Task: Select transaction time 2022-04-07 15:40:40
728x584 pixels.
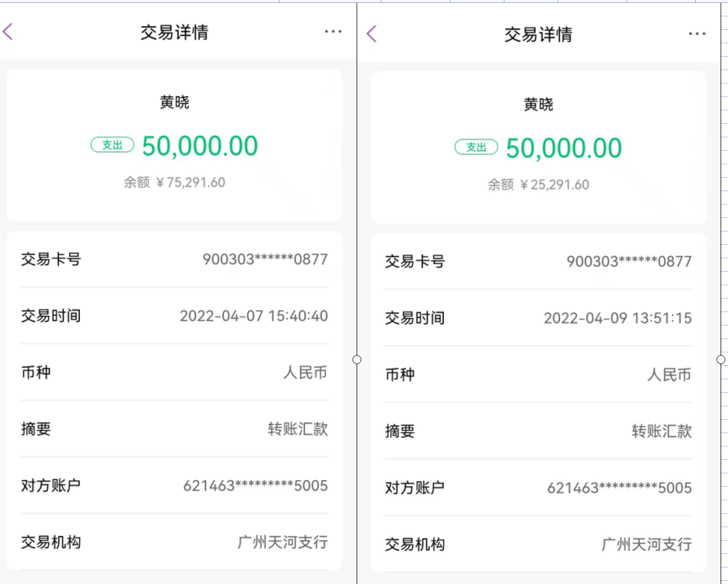Action: (253, 316)
